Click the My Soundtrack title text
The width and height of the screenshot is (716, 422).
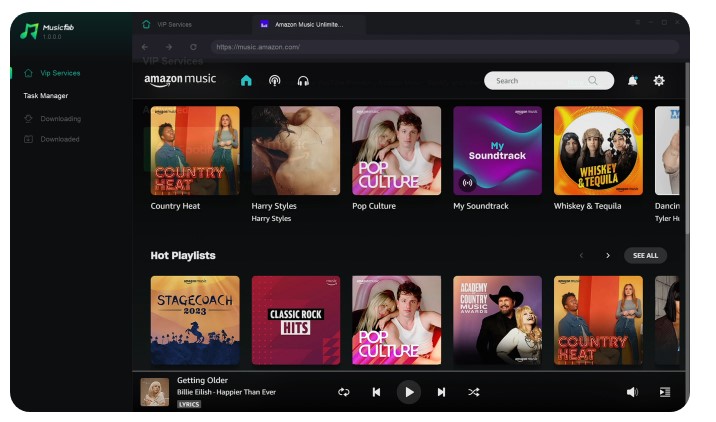(x=481, y=206)
